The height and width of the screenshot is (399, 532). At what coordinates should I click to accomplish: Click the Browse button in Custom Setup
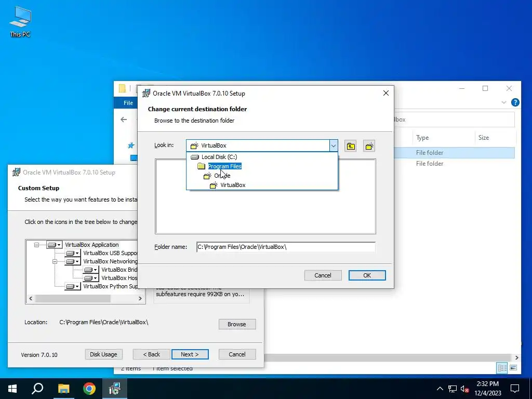click(x=237, y=324)
